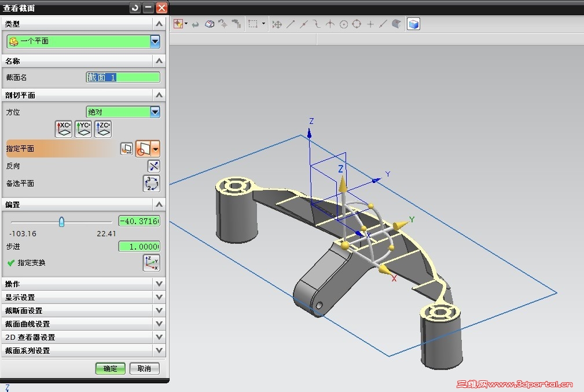Click the offset value field -40.3716
584x392 pixels.
(139, 221)
